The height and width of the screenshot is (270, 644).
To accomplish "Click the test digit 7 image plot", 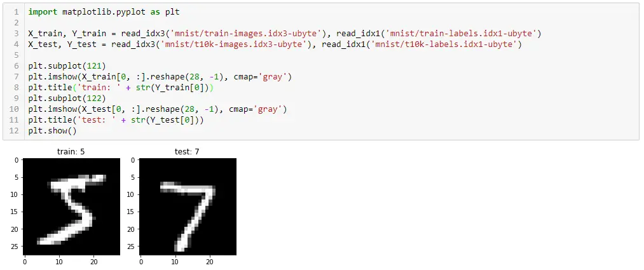I will click(188, 207).
